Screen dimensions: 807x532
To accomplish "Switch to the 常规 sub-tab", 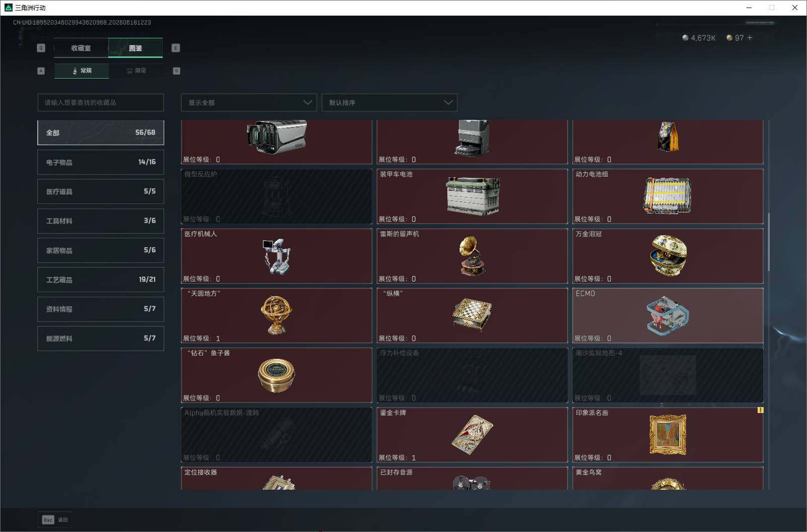I will tap(82, 71).
